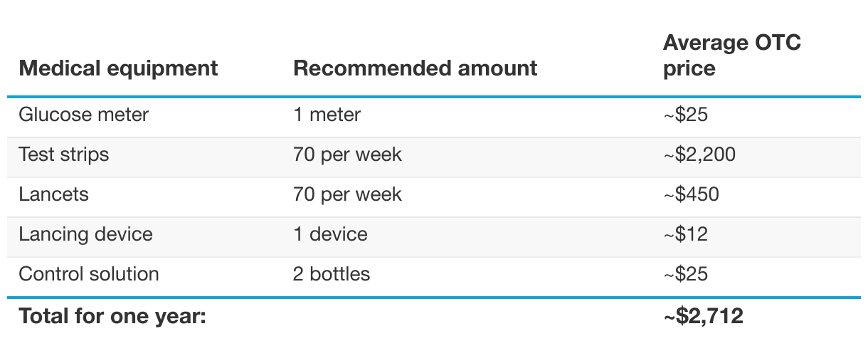This screenshot has width=868, height=346.
Task: Select the Test strips cell
Action: (64, 154)
